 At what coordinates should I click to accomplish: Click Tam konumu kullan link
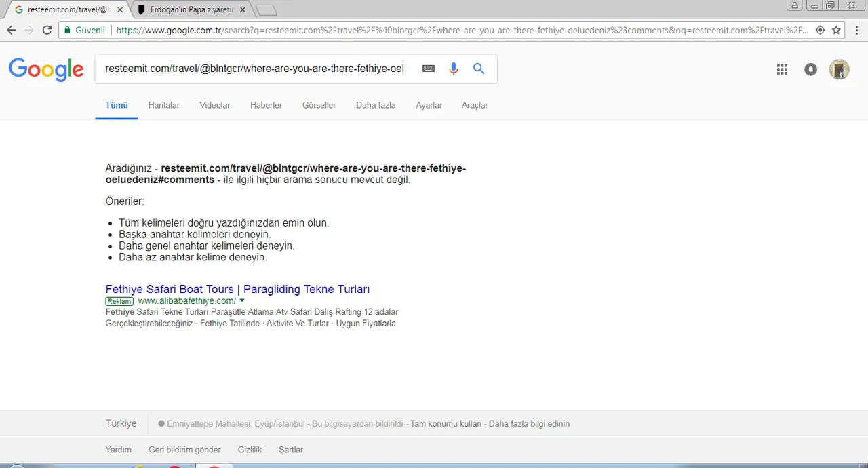pyautogui.click(x=446, y=424)
